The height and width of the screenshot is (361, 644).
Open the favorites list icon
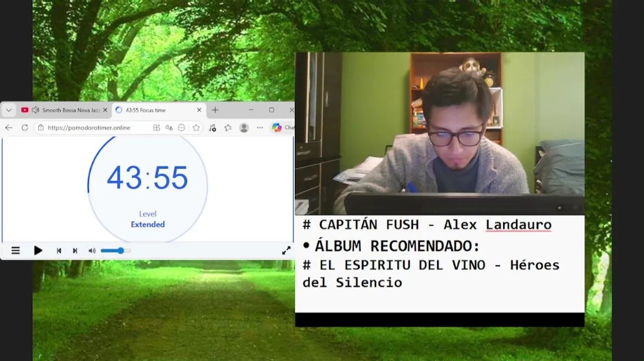[228, 128]
